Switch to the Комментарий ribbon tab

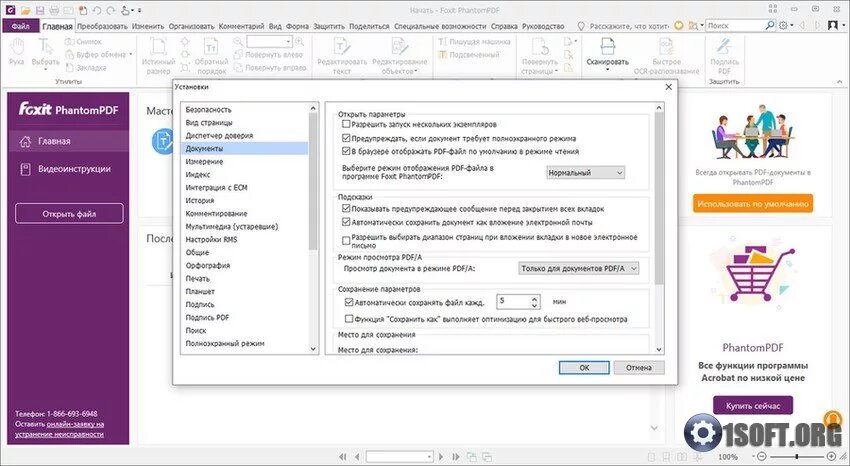241,26
